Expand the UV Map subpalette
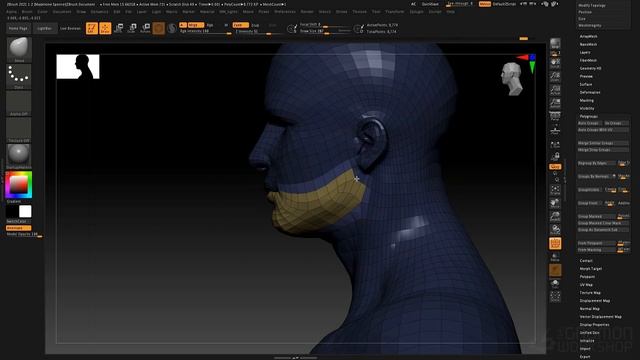This screenshot has width=640, height=360. coord(586,284)
